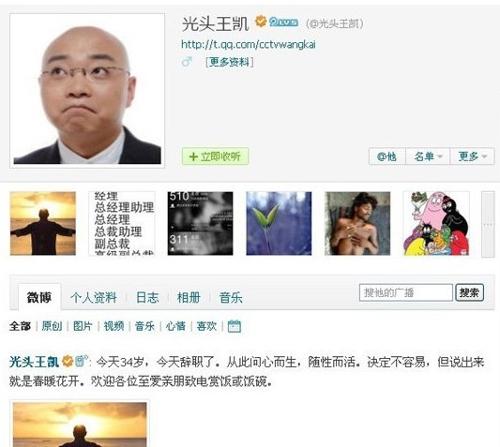Click the 更多资料 link

point(230,62)
